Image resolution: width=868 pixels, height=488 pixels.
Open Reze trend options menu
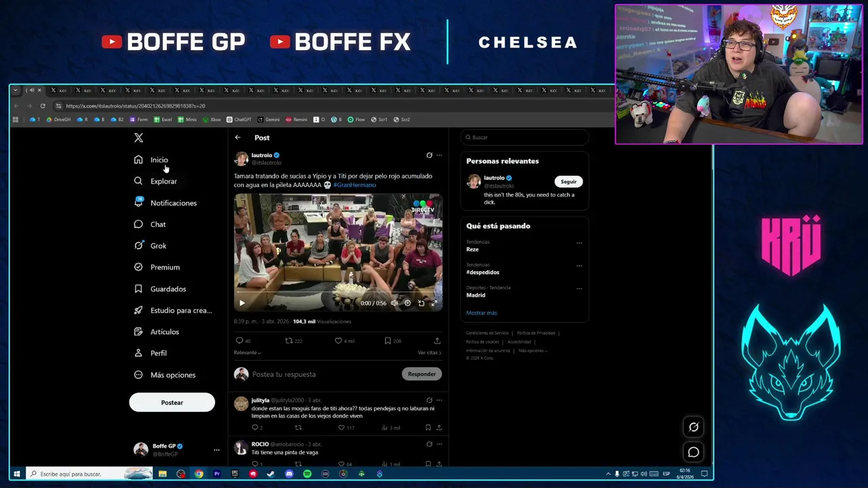579,243
